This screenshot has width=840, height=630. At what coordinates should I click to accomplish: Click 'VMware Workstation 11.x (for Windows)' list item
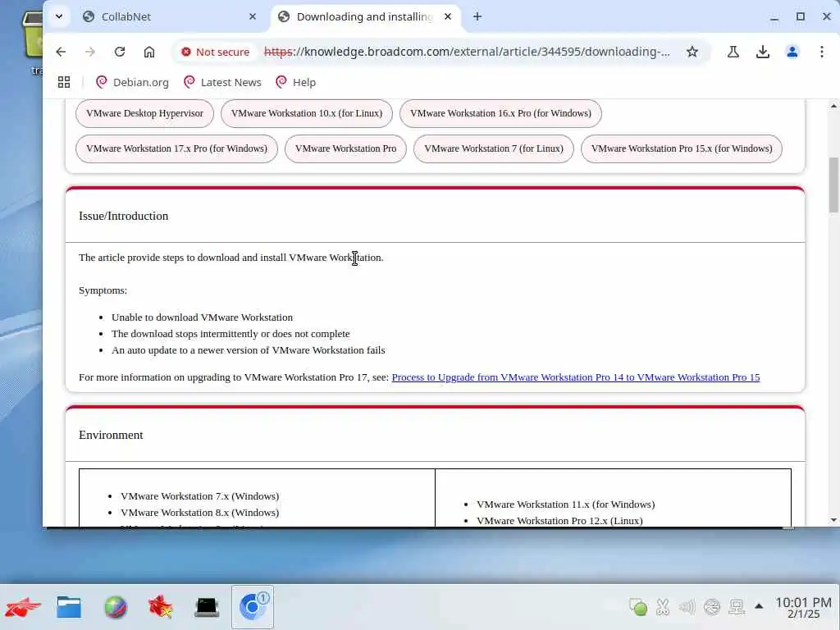[566, 504]
